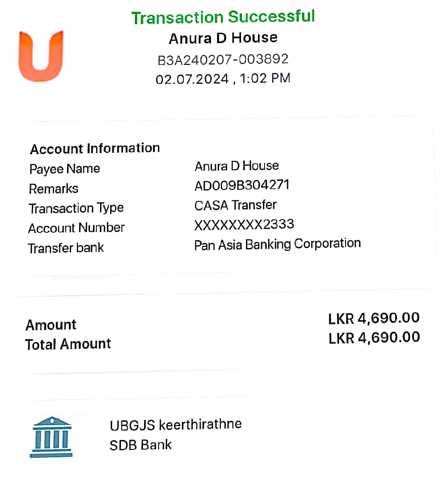Screen dimensions: 448x483
Task: Click the Transaction Successful heading
Action: 223,17
